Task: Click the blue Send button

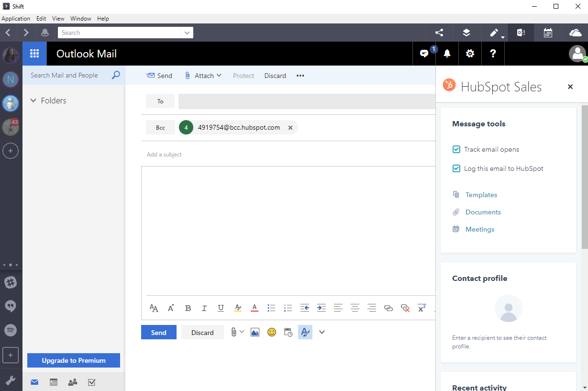Action: point(159,333)
